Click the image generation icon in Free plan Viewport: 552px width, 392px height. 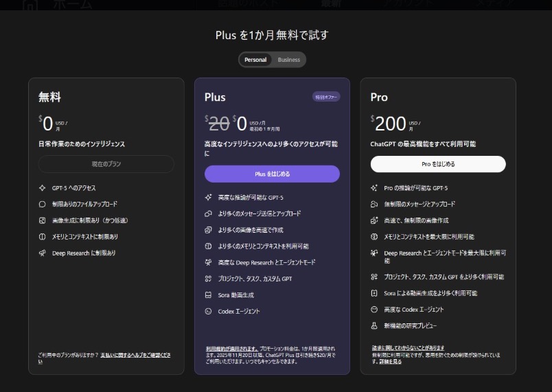tap(43, 220)
